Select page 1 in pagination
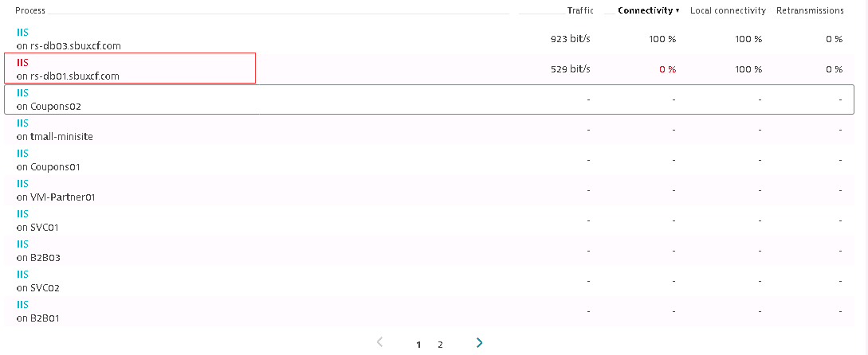The height and width of the screenshot is (355, 868). 418,345
